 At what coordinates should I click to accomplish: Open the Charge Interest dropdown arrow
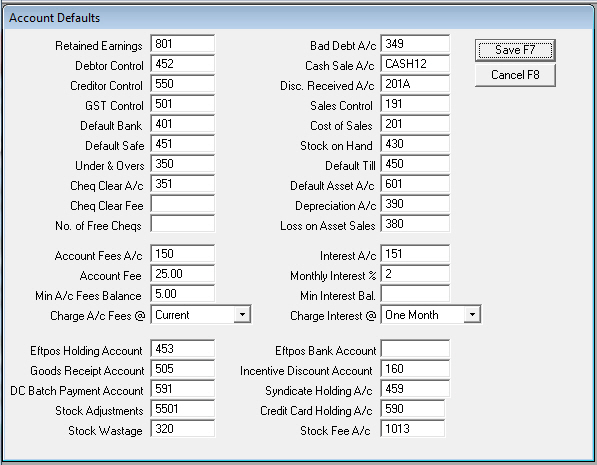point(472,315)
